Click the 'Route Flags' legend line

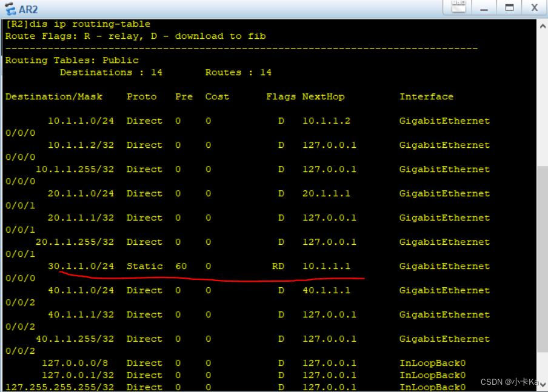[135, 36]
